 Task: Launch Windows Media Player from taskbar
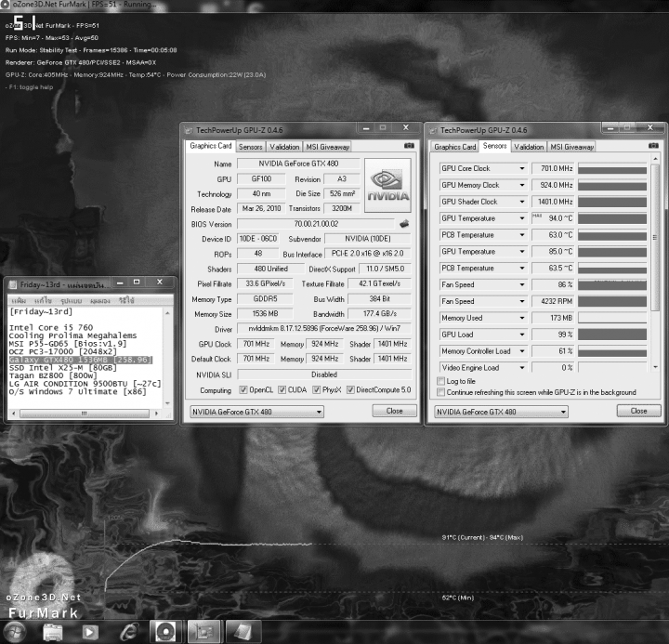coord(89,632)
